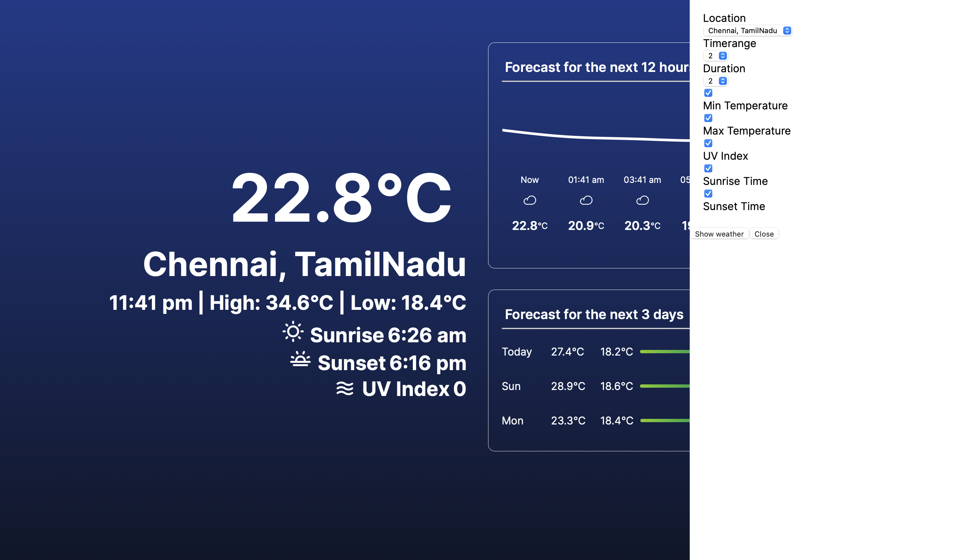Click the UV Index waves icon
This screenshot has height=560, width=955.
pyautogui.click(x=345, y=388)
